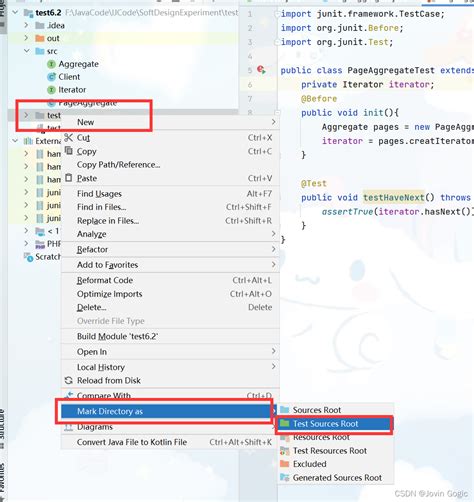The height and width of the screenshot is (502, 474).
Task: Click the Reload from Disk refresh icon
Action: click(69, 380)
